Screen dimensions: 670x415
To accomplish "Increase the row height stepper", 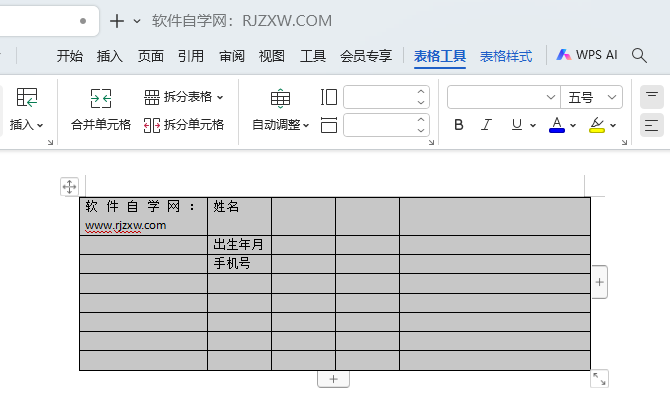I will tap(421, 92).
